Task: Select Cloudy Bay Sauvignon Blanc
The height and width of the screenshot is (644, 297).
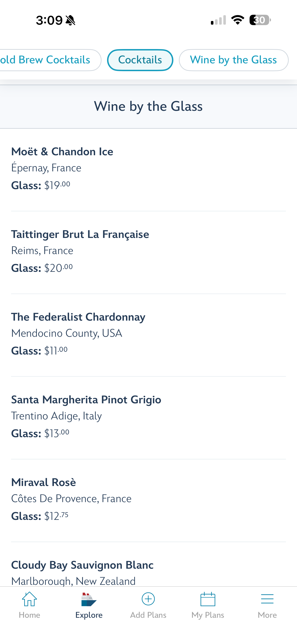Action: click(x=82, y=565)
